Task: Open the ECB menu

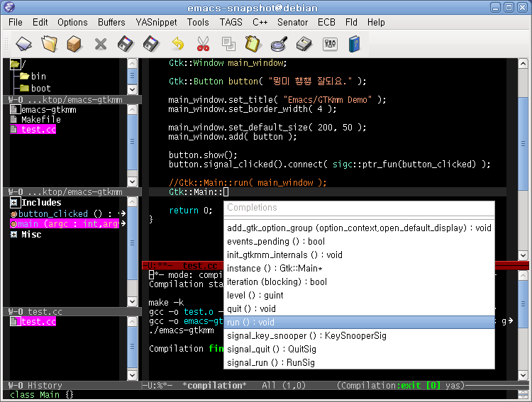Action: click(326, 23)
